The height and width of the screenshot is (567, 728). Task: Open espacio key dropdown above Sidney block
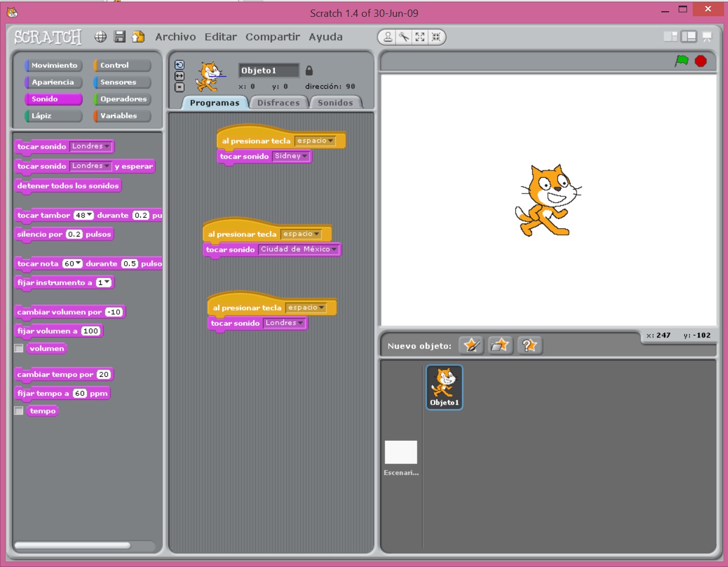(x=315, y=141)
